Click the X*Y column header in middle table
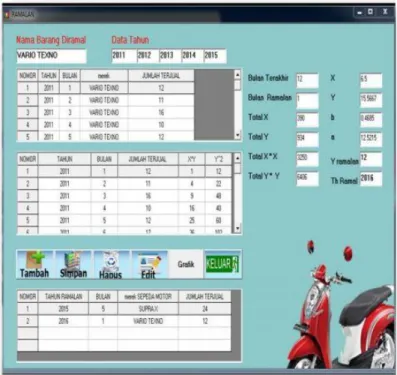 [192, 159]
